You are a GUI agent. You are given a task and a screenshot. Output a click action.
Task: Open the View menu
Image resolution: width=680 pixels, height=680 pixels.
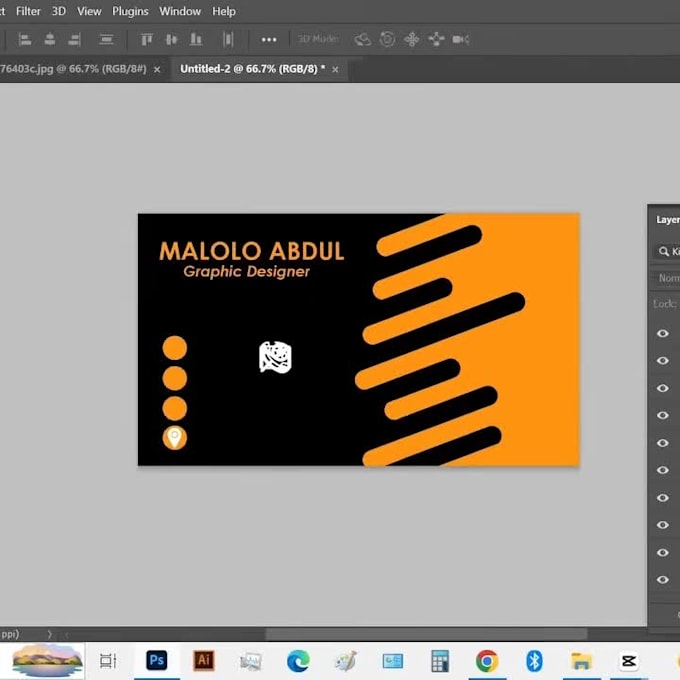pos(89,11)
